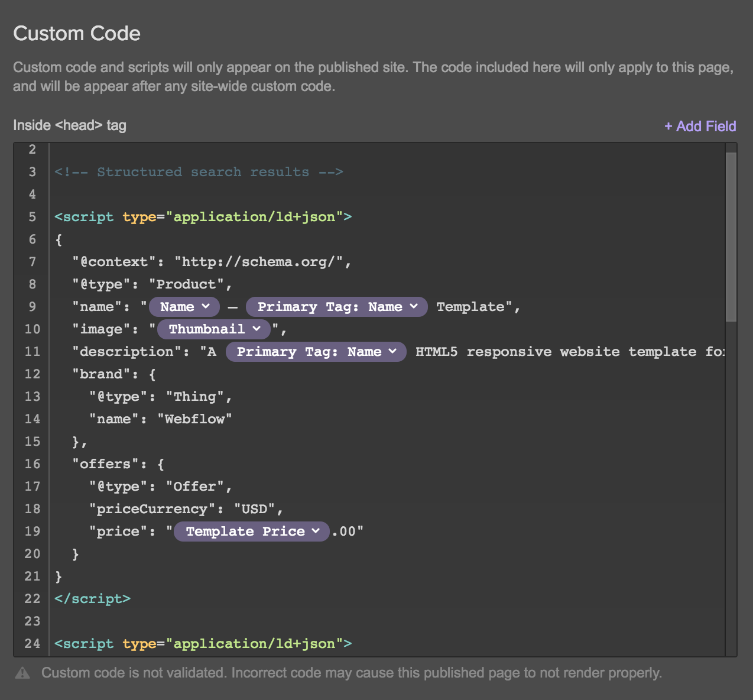Open the Name field pill dropdown
The image size is (753, 700).
(184, 307)
